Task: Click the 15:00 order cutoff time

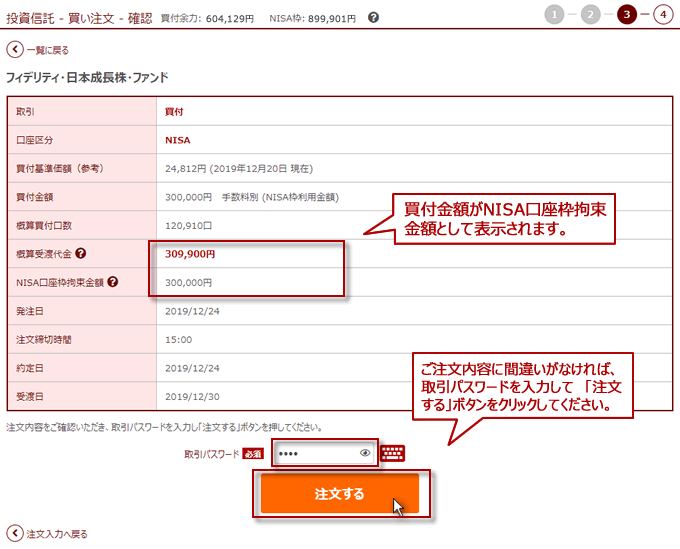Action: 178,340
